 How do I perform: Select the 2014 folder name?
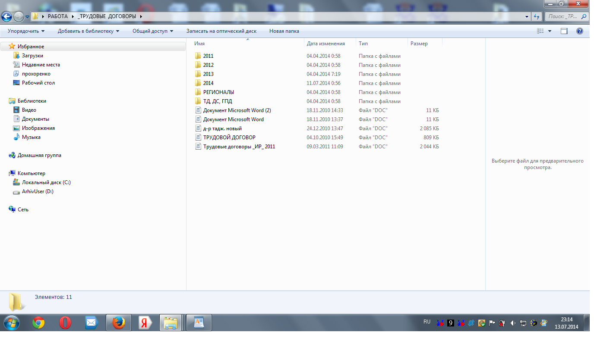click(209, 83)
